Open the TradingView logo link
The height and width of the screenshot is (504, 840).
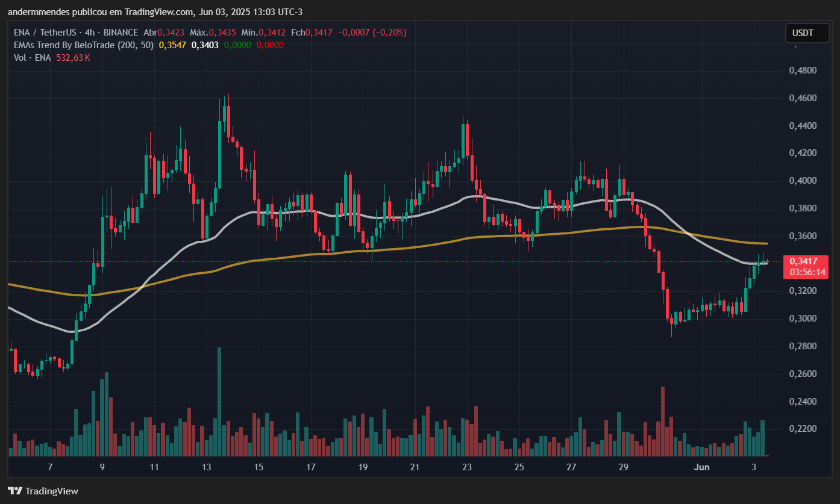pyautogui.click(x=43, y=491)
